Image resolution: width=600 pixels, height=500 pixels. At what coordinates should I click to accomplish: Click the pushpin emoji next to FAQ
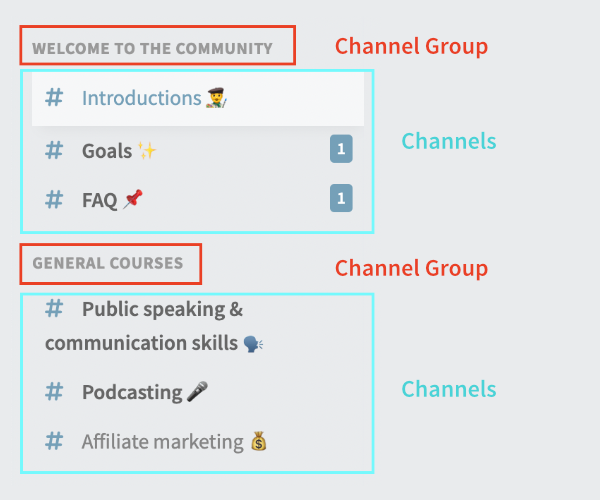pyautogui.click(x=132, y=199)
